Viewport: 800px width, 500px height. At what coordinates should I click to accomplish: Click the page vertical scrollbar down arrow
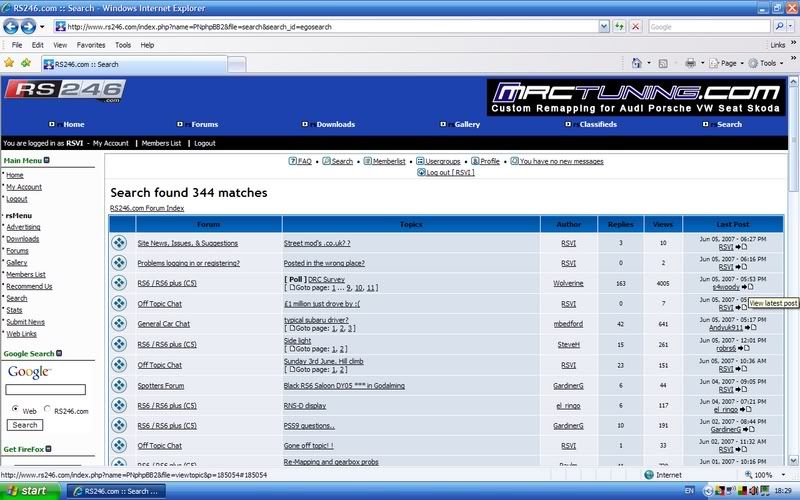[793, 460]
